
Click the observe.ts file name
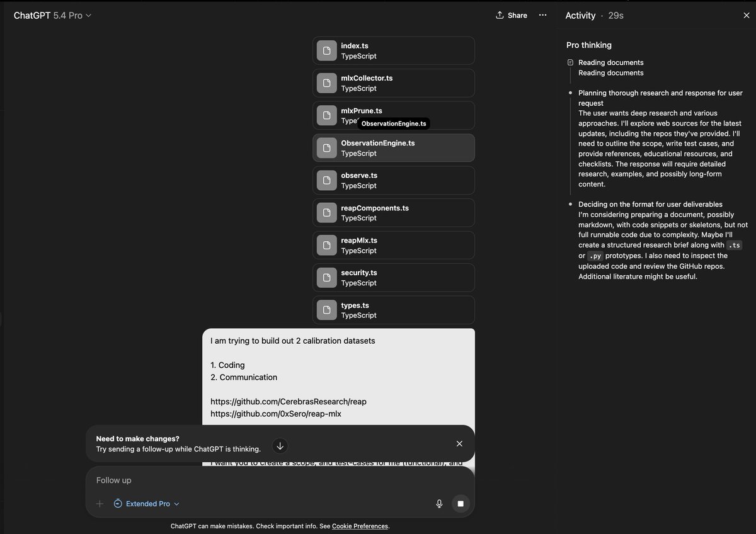359,175
